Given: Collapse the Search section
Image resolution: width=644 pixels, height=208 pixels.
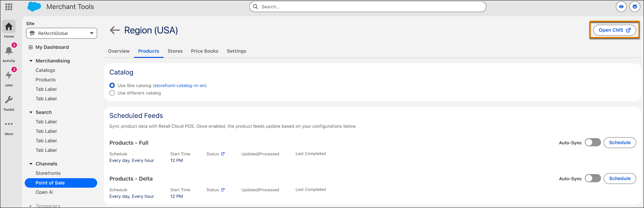Looking at the screenshot, I should pyautogui.click(x=31, y=112).
